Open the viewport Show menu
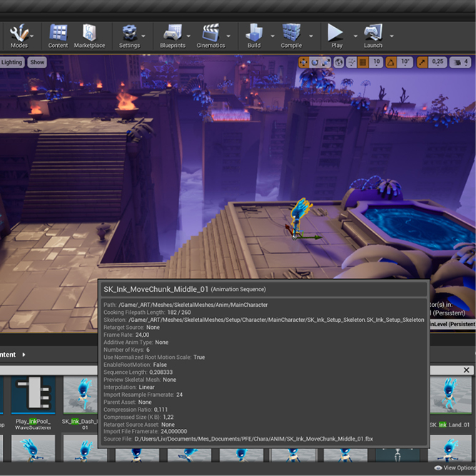Viewport: 476px width, 476px height. (37, 62)
